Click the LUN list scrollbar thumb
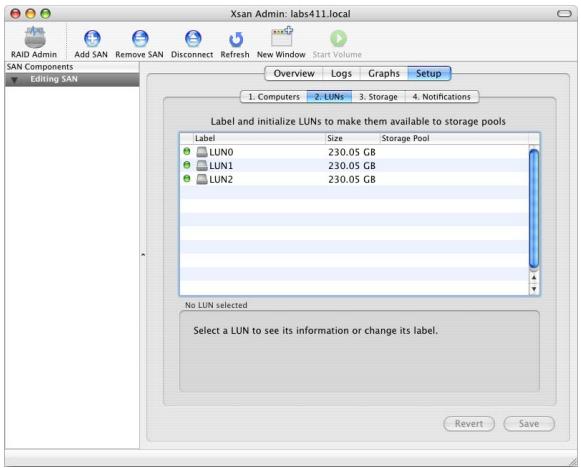 tap(534, 208)
